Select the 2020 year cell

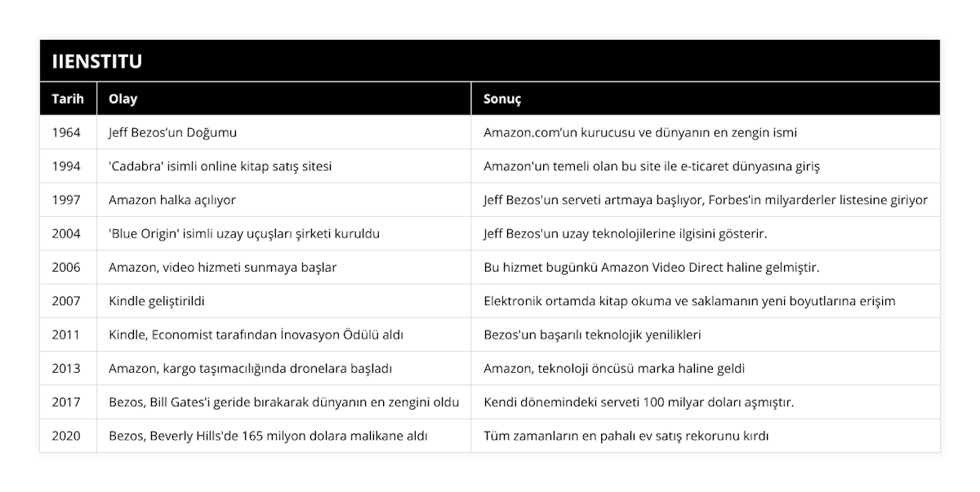point(66,436)
